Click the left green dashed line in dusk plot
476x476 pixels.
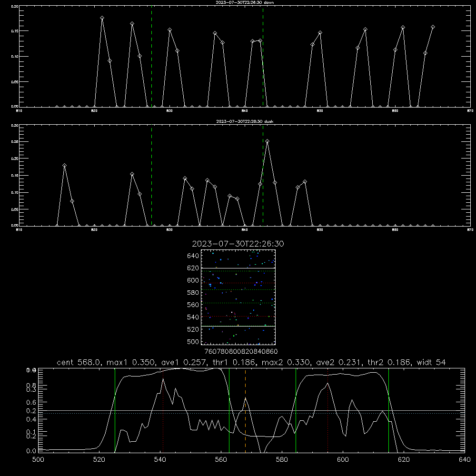[x=151, y=176]
